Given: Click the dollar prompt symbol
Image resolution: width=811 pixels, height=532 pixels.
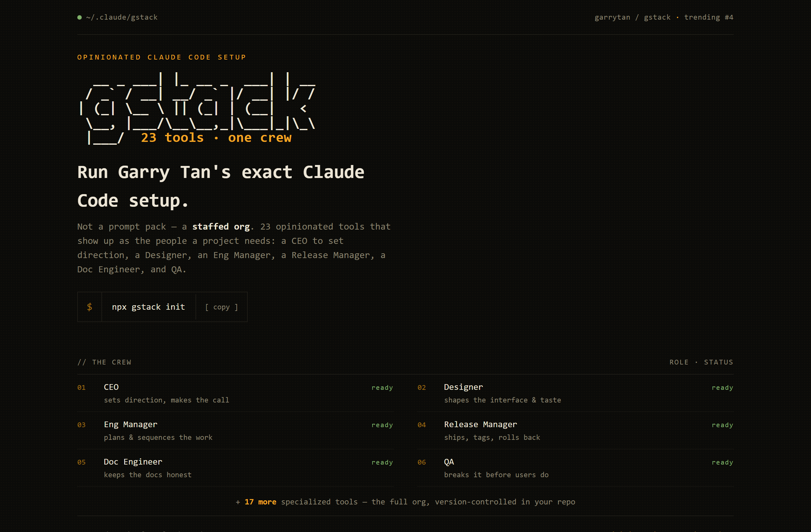Looking at the screenshot, I should click(90, 307).
